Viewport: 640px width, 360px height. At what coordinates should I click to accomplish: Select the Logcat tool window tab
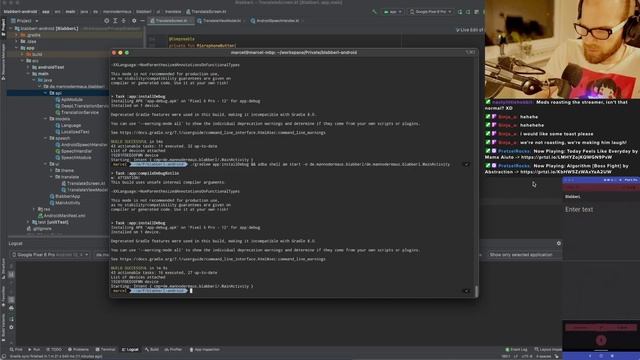(x=130, y=349)
